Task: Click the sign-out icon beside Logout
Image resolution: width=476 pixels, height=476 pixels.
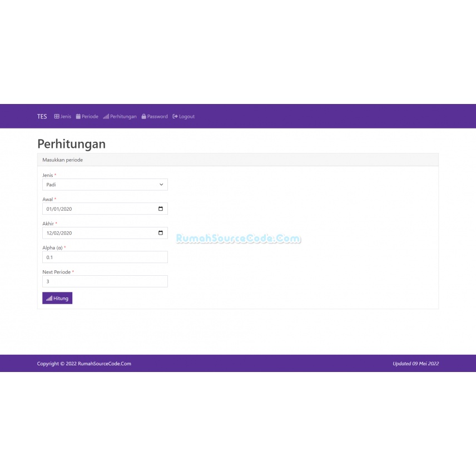Action: [175, 117]
